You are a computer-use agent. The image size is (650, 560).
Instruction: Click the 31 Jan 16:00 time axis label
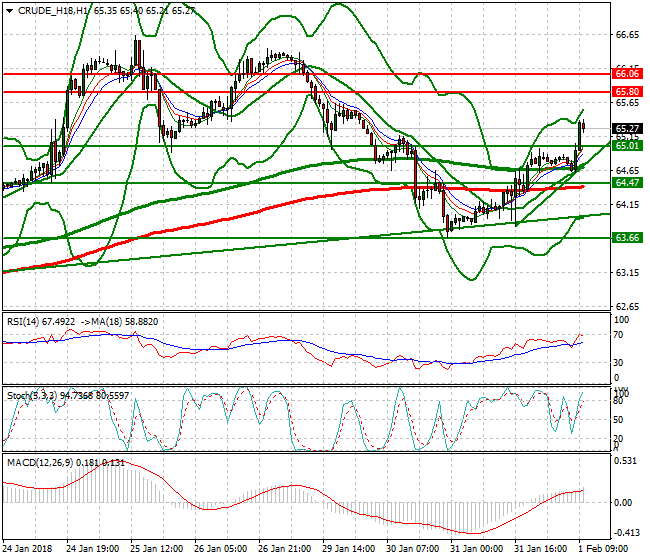(541, 549)
